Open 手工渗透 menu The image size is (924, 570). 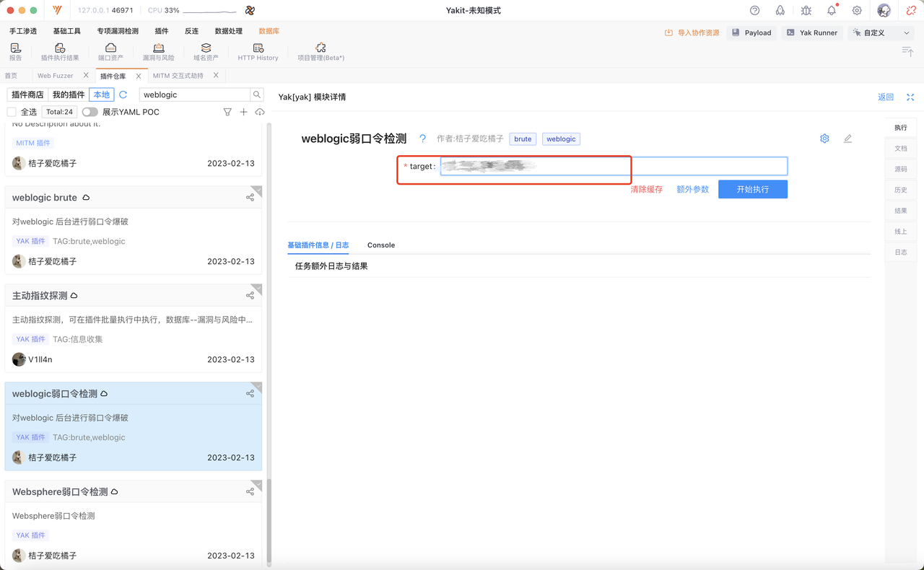coord(23,32)
